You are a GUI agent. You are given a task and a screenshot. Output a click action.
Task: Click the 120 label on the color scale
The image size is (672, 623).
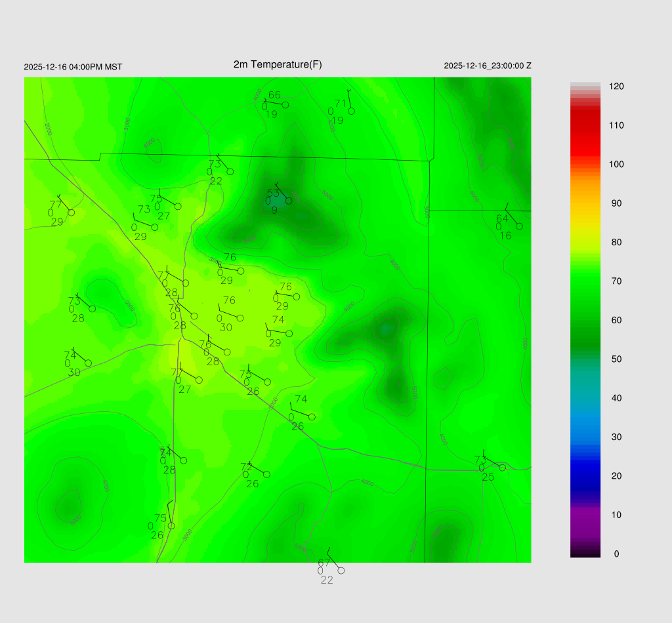coord(616,87)
